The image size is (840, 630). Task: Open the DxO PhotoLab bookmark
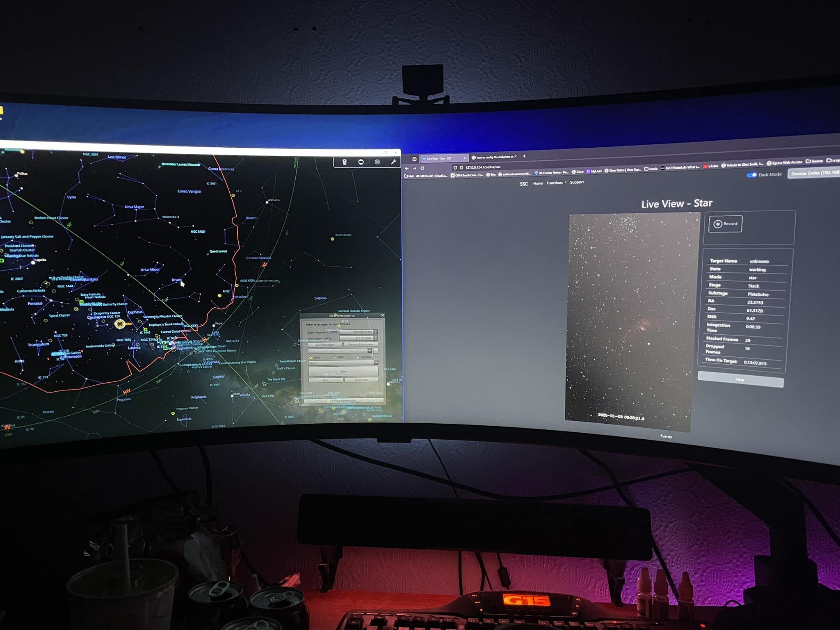point(680,167)
